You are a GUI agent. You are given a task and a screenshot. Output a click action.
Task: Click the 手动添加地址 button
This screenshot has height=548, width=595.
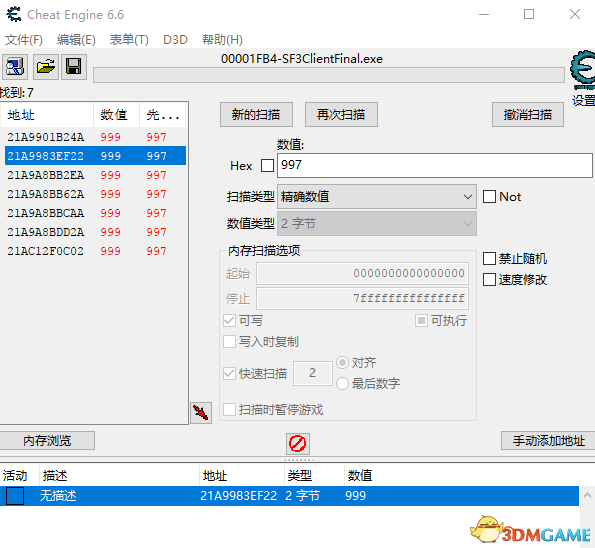(x=548, y=441)
